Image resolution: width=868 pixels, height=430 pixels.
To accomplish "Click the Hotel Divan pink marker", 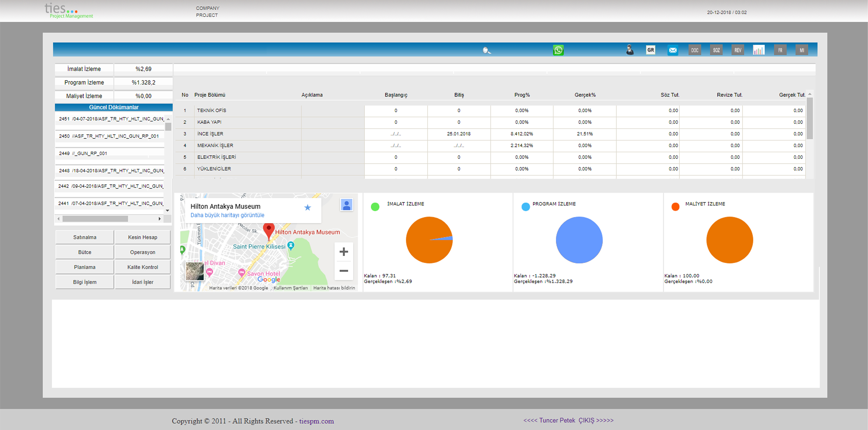I will 210,272.
